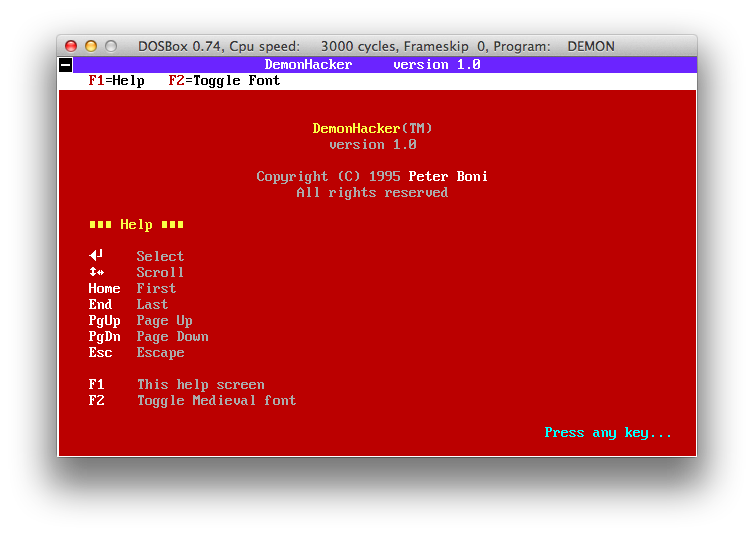This screenshot has width=754, height=536.
Task: Click 'This help screen' description text
Action: click(201, 385)
